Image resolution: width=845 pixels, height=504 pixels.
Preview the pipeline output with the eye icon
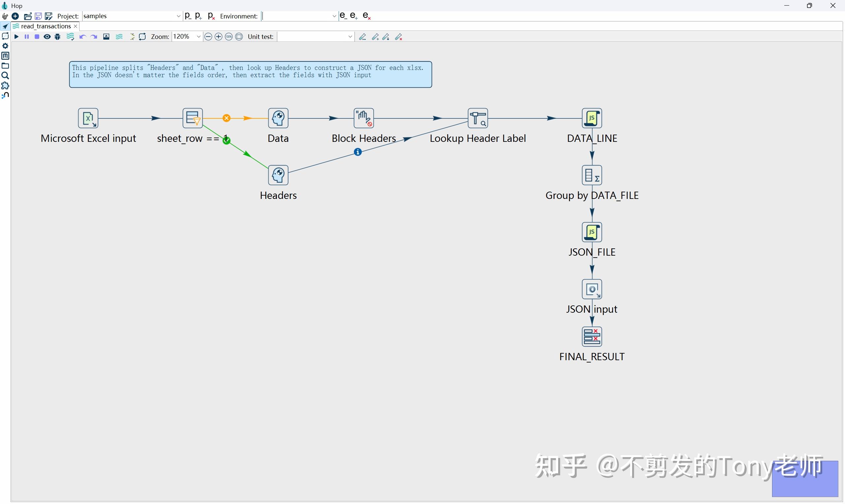point(47,37)
